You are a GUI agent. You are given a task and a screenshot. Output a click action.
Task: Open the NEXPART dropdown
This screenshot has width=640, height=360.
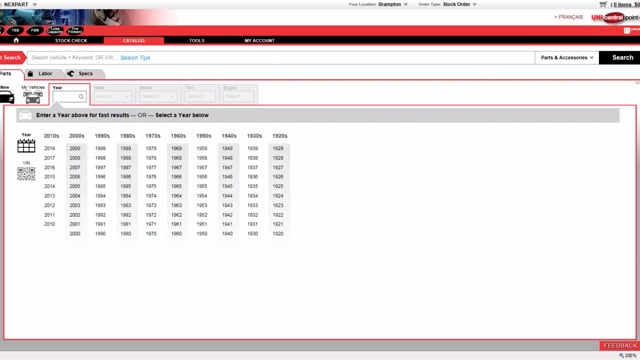(20, 4)
